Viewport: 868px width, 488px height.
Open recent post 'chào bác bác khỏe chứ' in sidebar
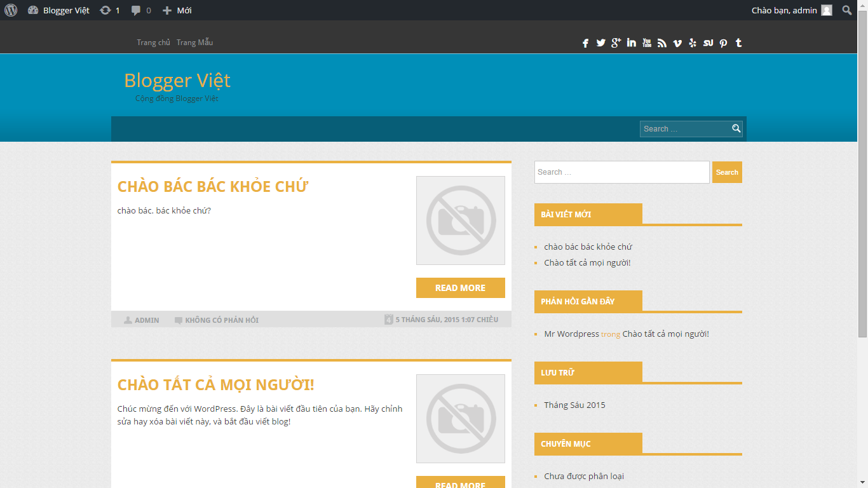click(588, 247)
